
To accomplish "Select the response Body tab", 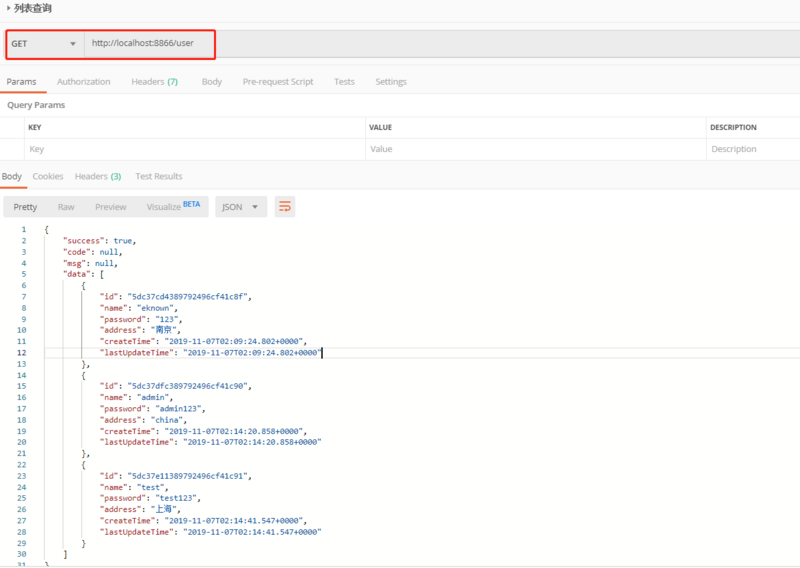I will pos(12,177).
